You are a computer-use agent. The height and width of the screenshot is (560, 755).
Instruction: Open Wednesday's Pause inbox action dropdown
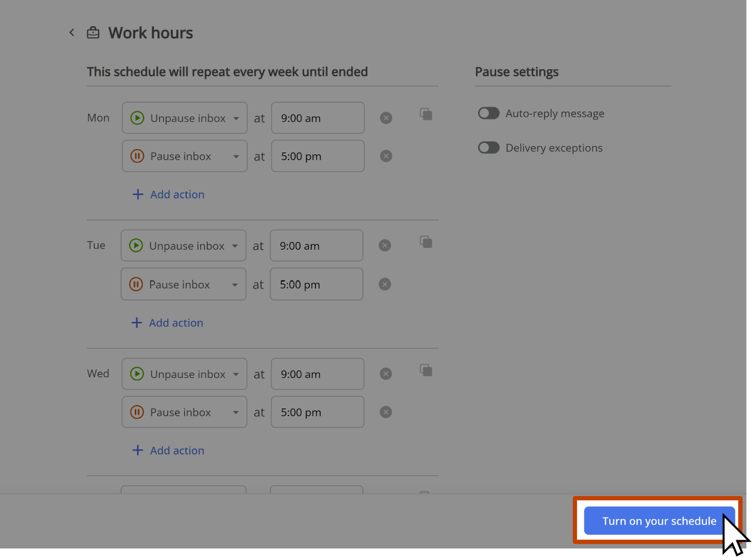coord(185,412)
